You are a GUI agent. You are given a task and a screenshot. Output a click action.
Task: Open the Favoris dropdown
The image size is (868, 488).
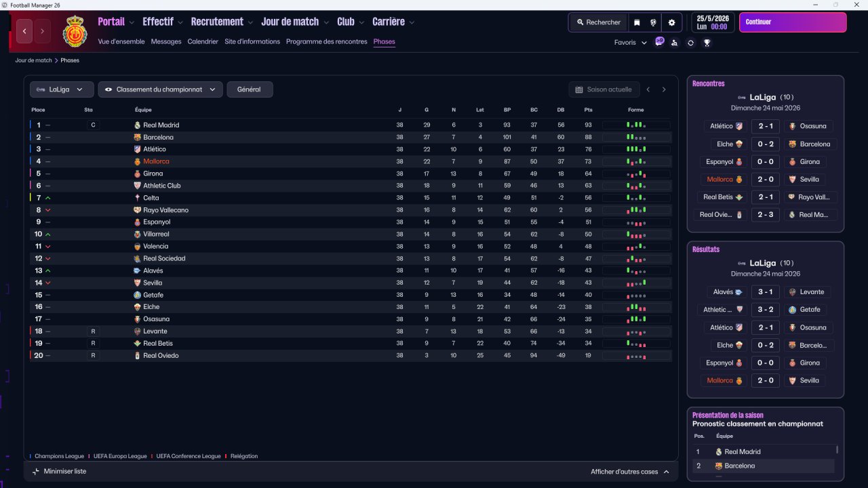point(631,43)
